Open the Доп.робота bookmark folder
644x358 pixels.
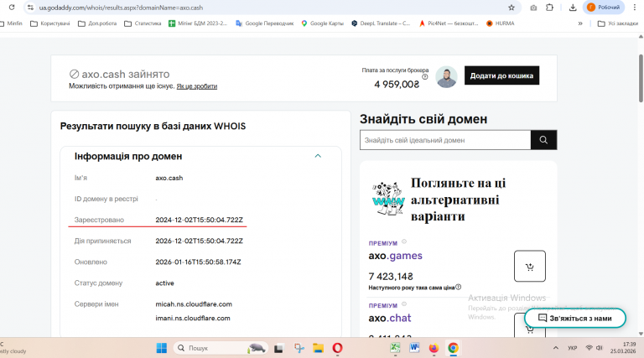[97, 23]
